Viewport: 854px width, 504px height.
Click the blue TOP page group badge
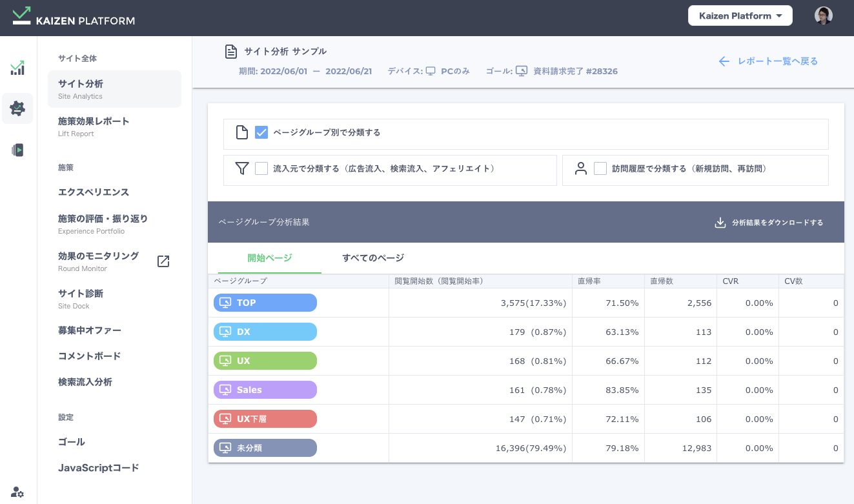point(265,302)
